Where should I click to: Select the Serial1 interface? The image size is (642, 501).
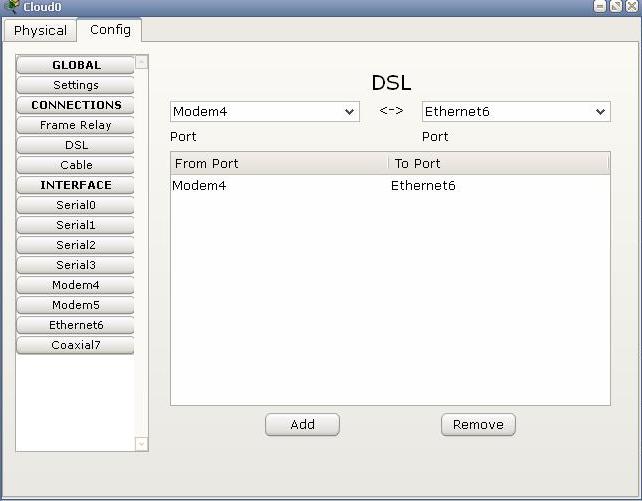[x=75, y=225]
